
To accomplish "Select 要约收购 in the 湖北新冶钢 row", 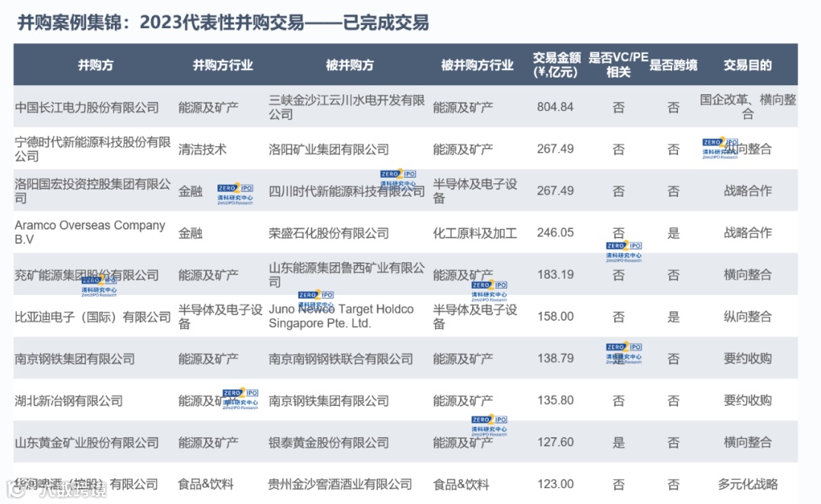I will click(748, 400).
